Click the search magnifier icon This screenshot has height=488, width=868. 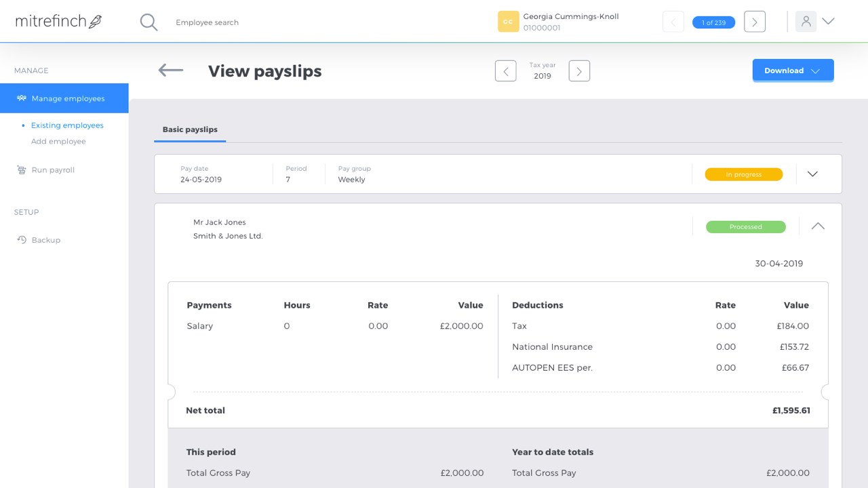(149, 22)
